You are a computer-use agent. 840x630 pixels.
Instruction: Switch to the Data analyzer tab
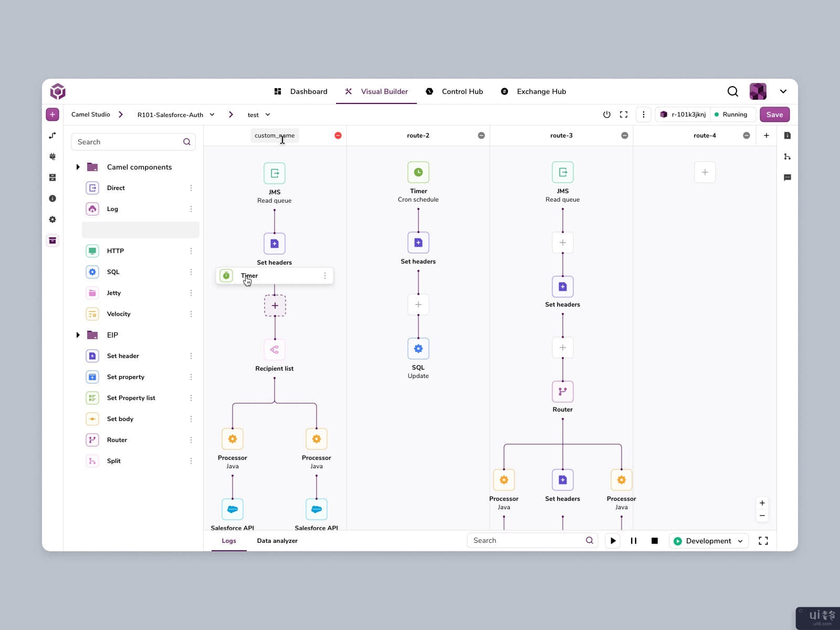pyautogui.click(x=277, y=541)
